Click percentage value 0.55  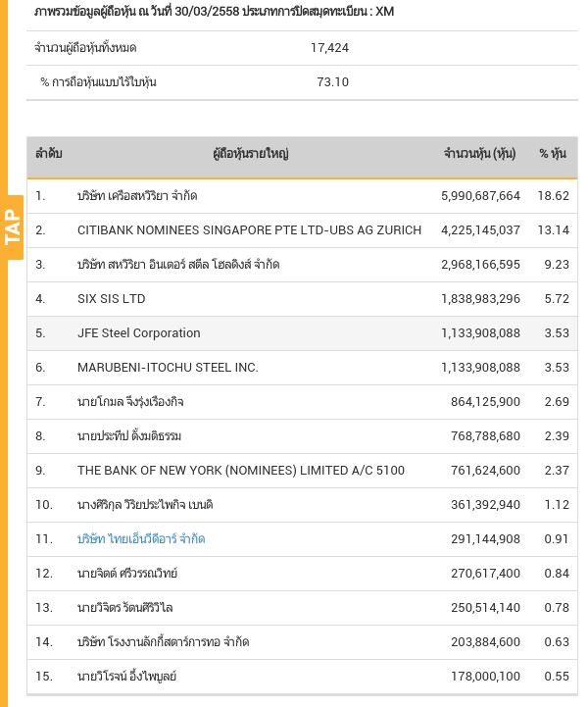click(x=557, y=676)
